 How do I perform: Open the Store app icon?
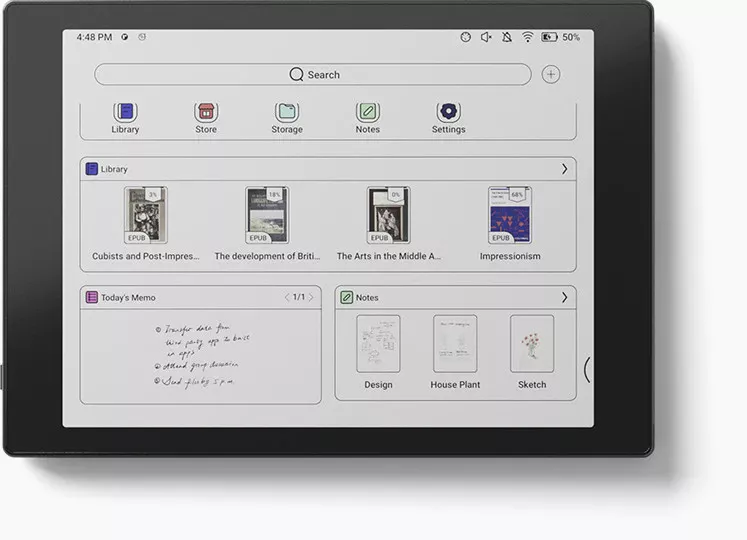coord(206,112)
